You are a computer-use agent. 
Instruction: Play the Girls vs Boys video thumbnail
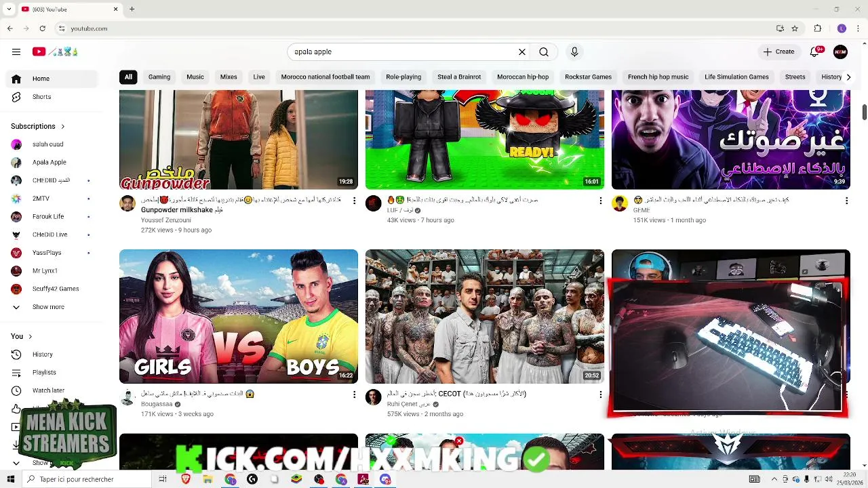pyautogui.click(x=239, y=317)
